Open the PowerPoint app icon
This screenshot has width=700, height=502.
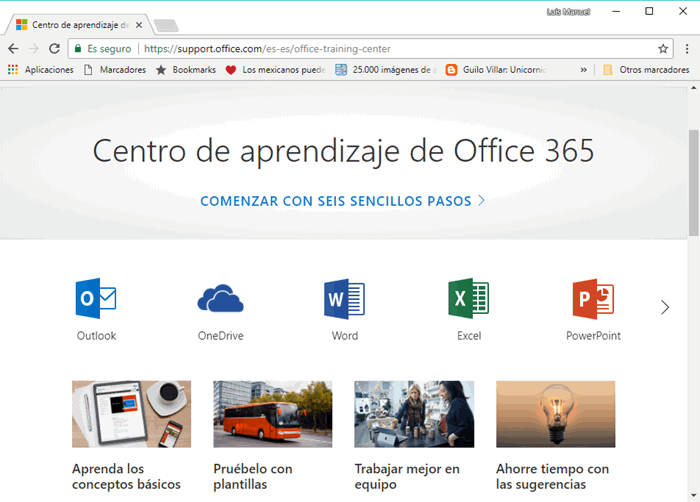(x=592, y=298)
